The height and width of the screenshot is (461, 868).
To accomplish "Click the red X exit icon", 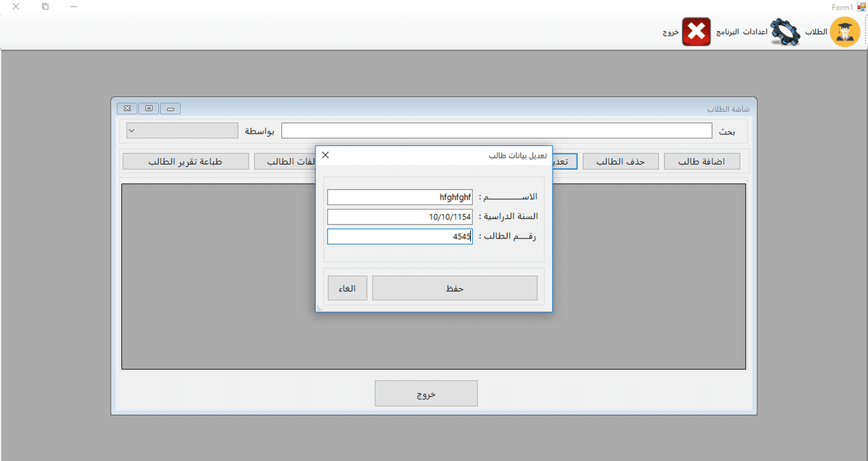I will coord(697,32).
